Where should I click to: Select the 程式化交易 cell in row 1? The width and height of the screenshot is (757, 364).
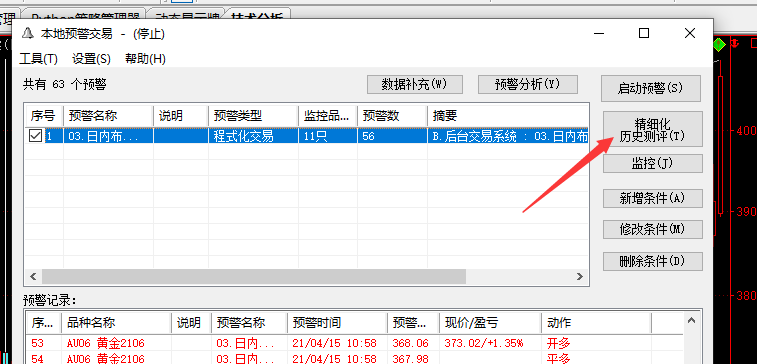(253, 136)
